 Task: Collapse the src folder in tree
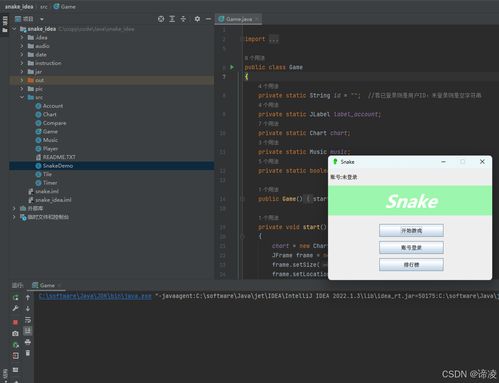coord(22,97)
